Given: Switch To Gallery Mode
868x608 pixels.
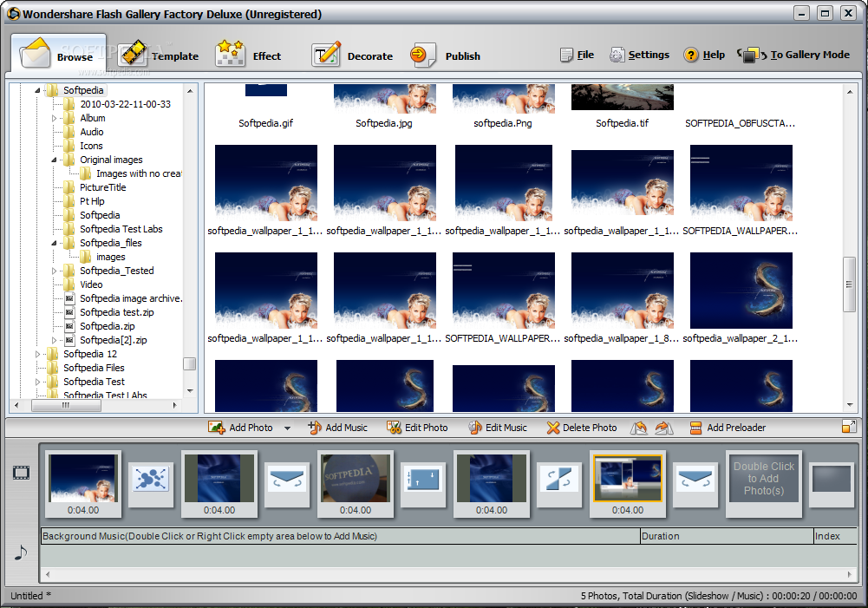Looking at the screenshot, I should [x=793, y=55].
